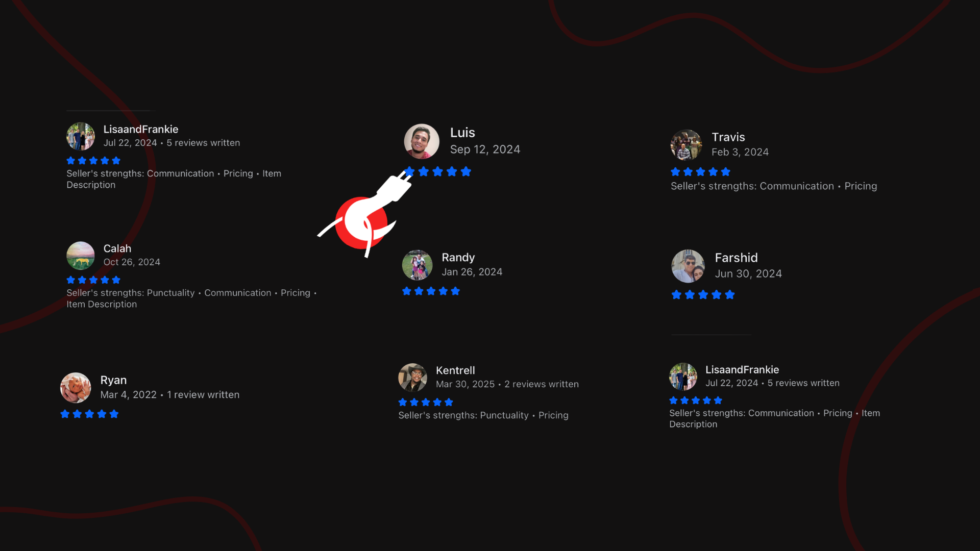Open Farshid's profile avatar
The height and width of the screenshot is (551, 980).
(688, 266)
